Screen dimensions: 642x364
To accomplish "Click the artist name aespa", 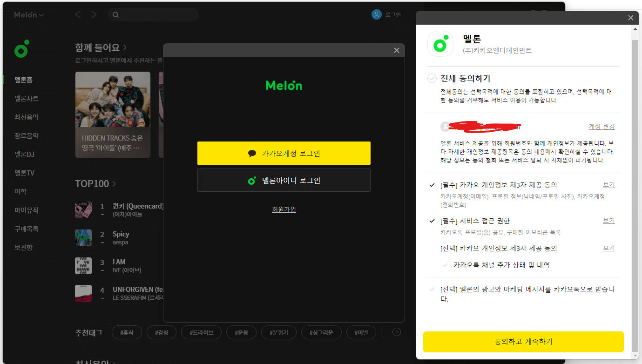I will [121, 243].
